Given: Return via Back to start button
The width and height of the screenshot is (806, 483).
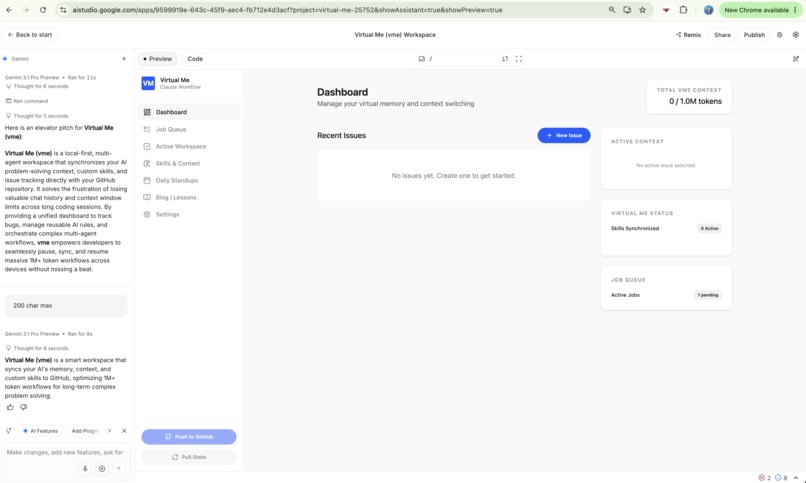Looking at the screenshot, I should (x=30, y=35).
